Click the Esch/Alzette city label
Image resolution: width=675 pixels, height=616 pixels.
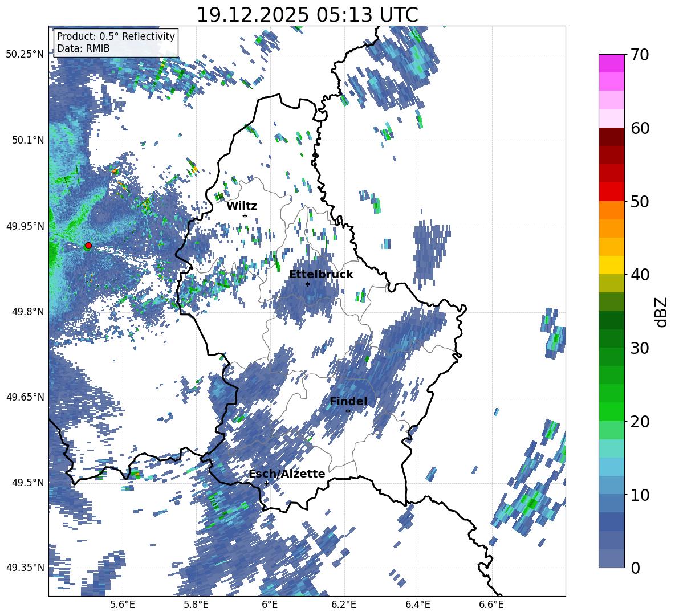pyautogui.click(x=287, y=474)
